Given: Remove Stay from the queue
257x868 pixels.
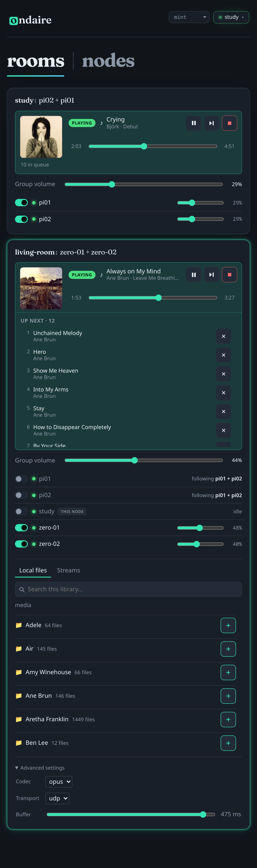Looking at the screenshot, I should [223, 412].
